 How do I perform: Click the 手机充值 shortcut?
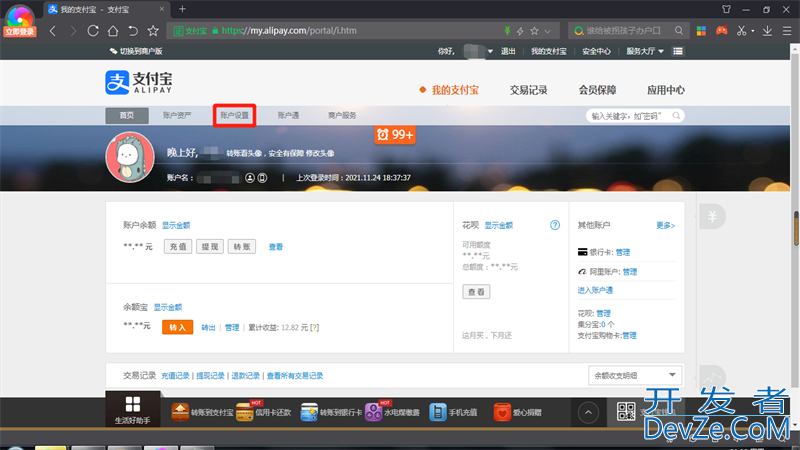453,412
